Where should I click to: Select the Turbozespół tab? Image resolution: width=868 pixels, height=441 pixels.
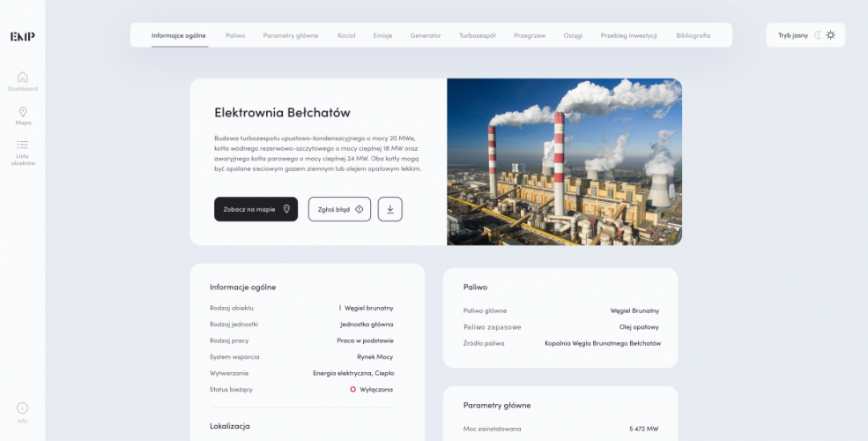477,35
